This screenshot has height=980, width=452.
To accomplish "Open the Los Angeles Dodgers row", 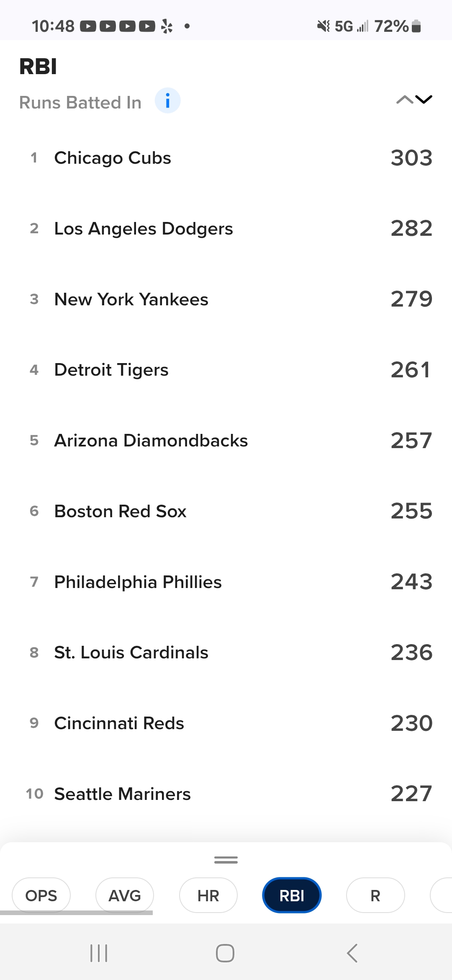I will [x=226, y=229].
